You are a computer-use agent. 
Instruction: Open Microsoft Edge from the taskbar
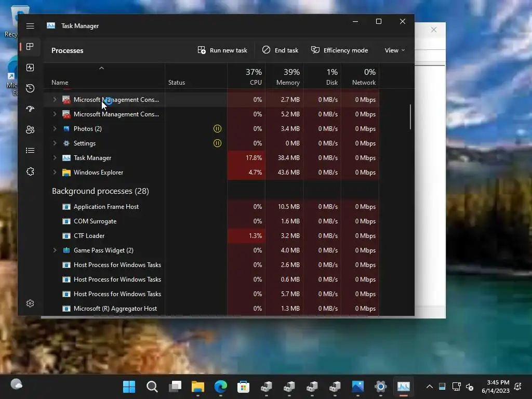220,387
